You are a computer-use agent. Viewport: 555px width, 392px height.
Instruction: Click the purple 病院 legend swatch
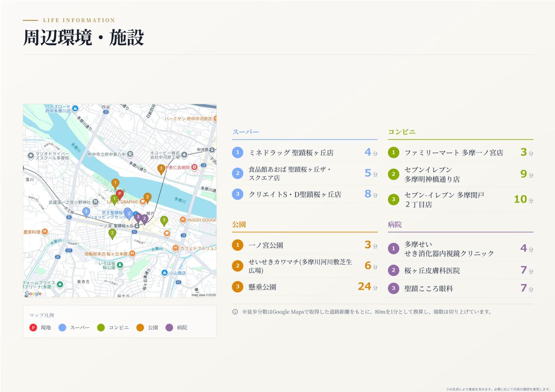(x=169, y=327)
